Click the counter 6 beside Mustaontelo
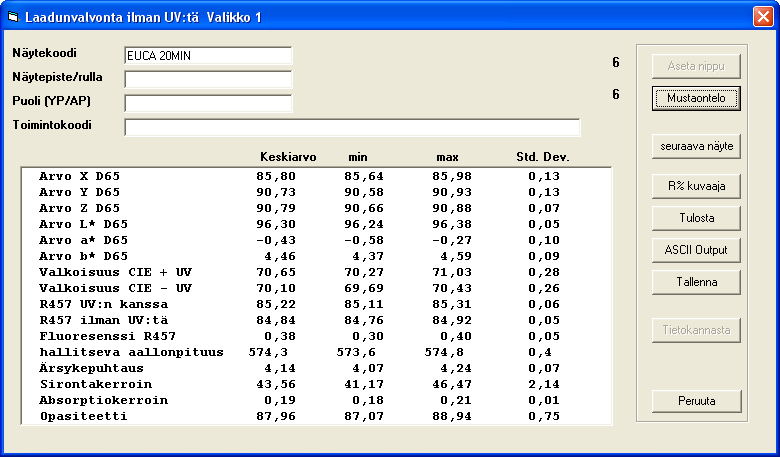Viewport: 780px width, 457px height. coord(616,94)
